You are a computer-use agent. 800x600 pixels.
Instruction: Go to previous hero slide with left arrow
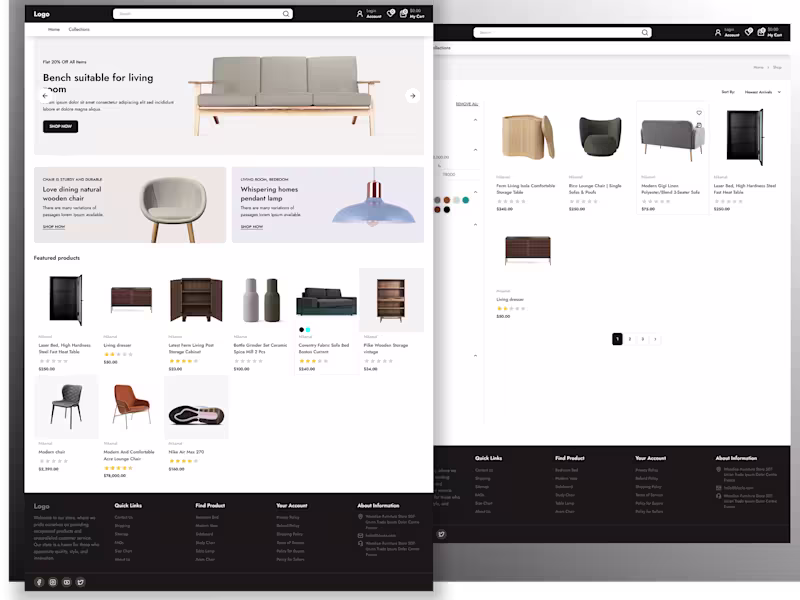pyautogui.click(x=45, y=95)
